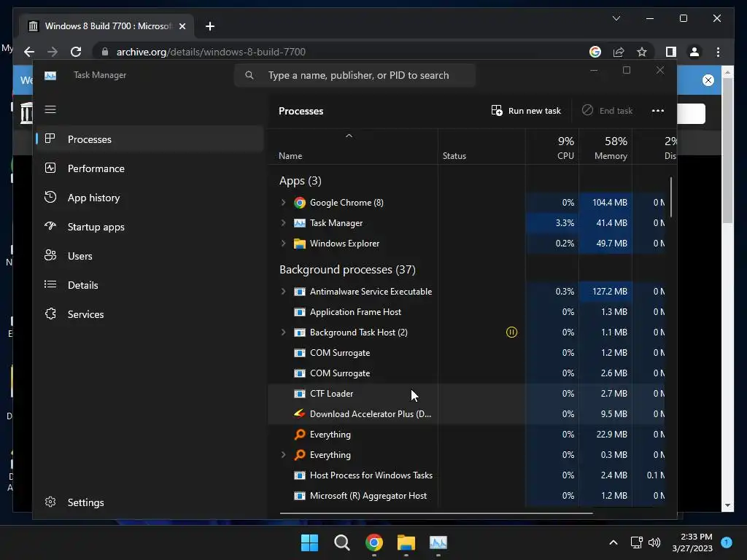Image resolution: width=747 pixels, height=560 pixels.
Task: Click the volume speaker tray icon
Action: [654, 542]
